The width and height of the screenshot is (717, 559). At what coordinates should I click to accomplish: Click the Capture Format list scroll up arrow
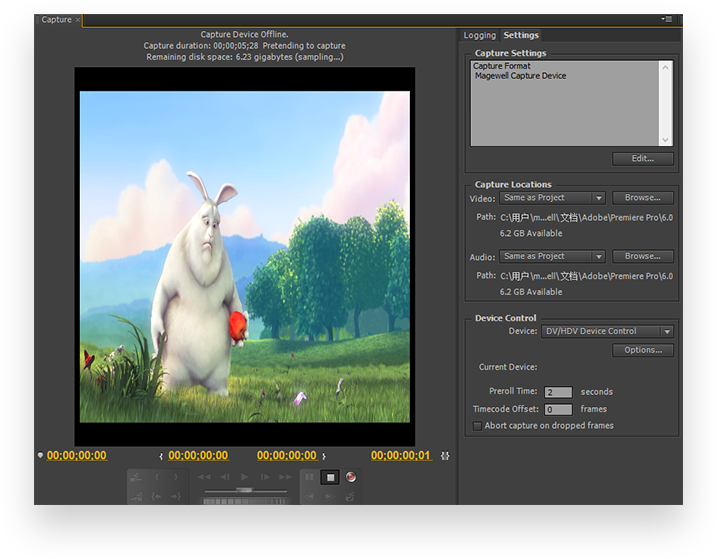pyautogui.click(x=665, y=67)
